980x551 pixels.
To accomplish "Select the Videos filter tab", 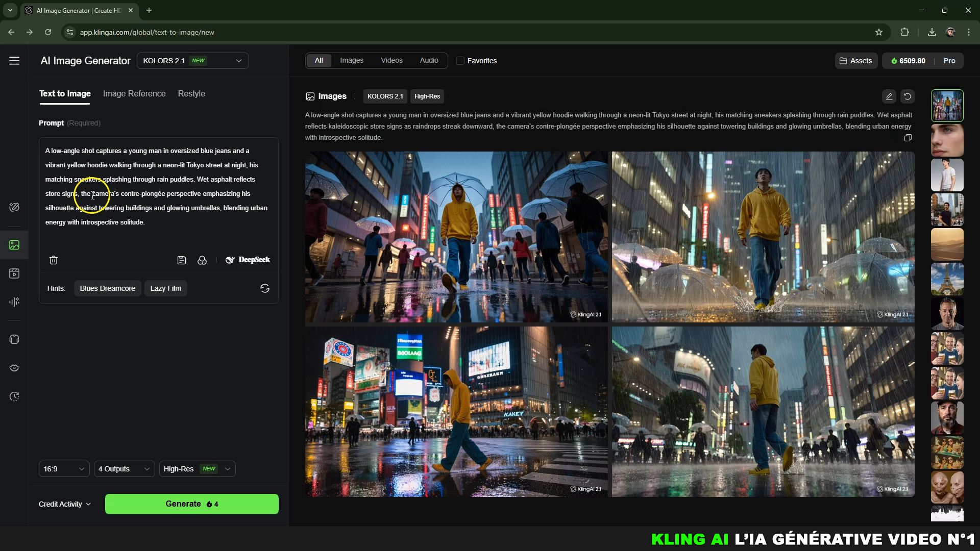I will coord(391,60).
